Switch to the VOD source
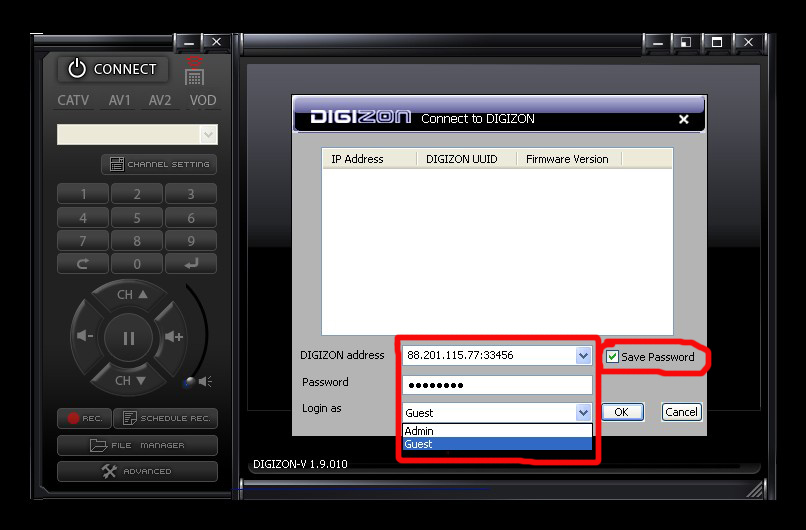806x530 pixels. point(203,100)
